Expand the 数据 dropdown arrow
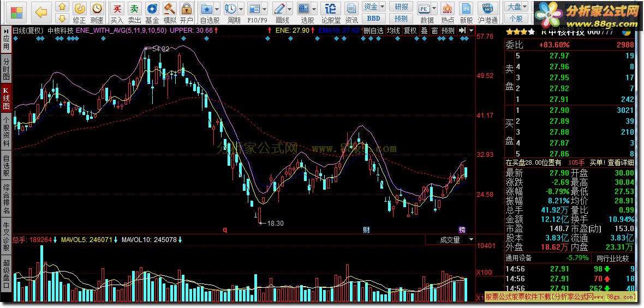Screen dimensions: 644x308 point(434,8)
